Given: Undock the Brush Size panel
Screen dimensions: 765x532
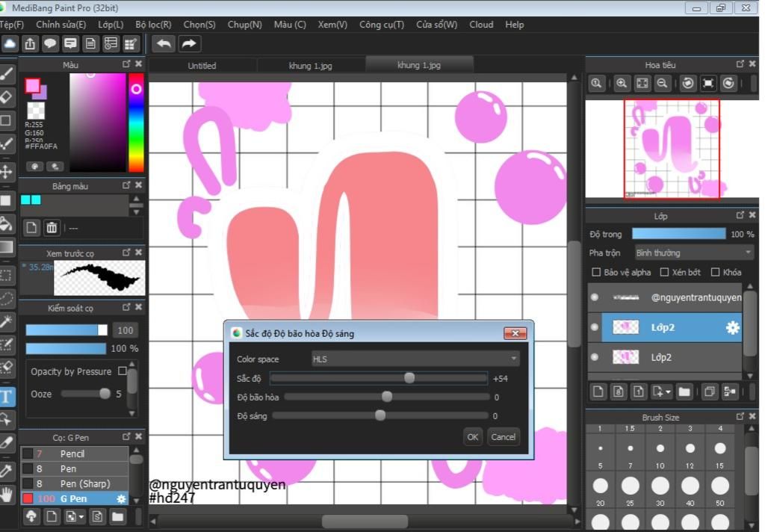Looking at the screenshot, I should point(740,416).
